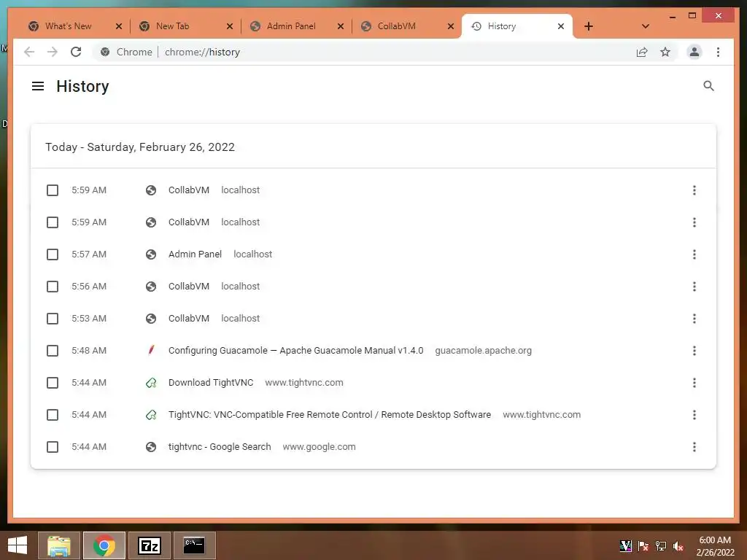The width and height of the screenshot is (747, 560).
Task: Click the Guacamole feather favicon
Action: (151, 351)
